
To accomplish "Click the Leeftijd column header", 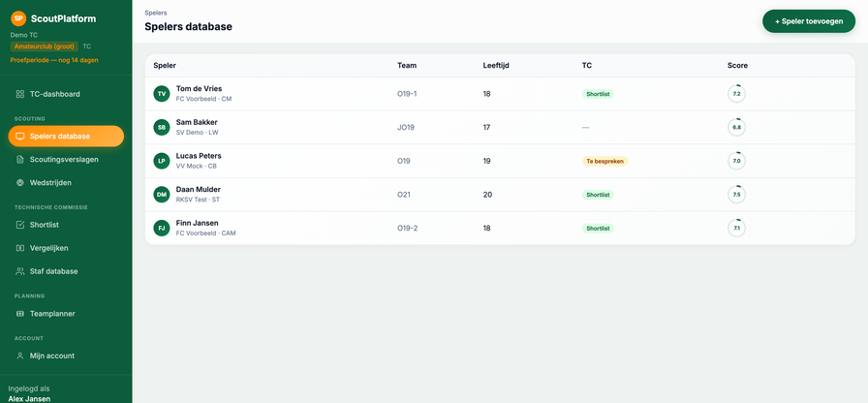I will point(496,65).
